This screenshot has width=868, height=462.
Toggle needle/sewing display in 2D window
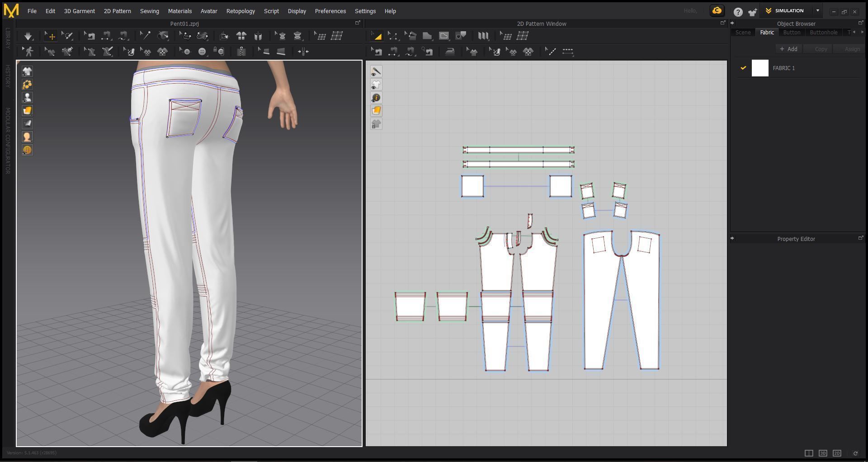376,71
